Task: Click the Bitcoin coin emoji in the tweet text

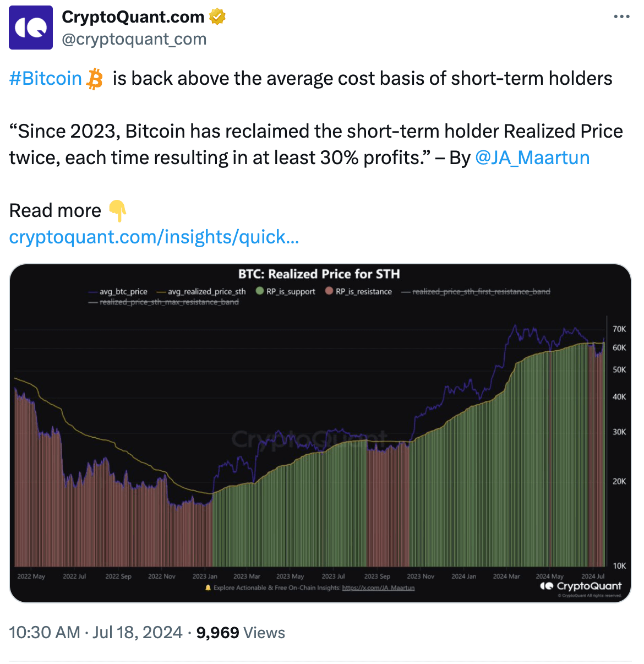Action: point(93,79)
